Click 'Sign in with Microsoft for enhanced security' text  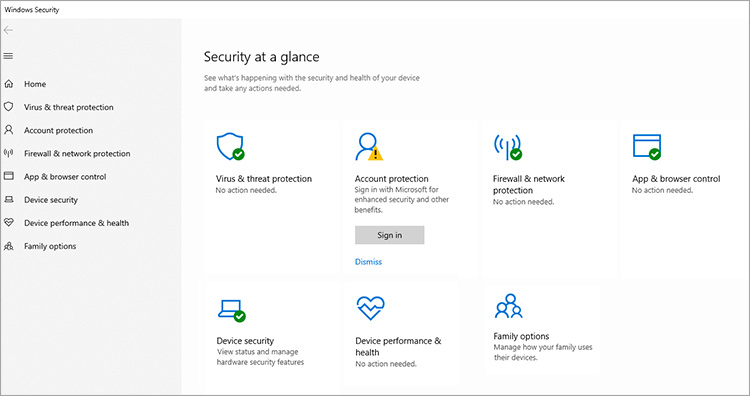click(x=402, y=200)
